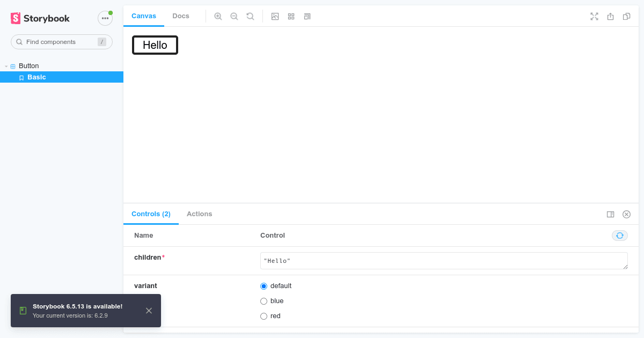Viewport: 644px width, 338px height.
Task: Dismiss the Storybook update notification
Action: 149,311
